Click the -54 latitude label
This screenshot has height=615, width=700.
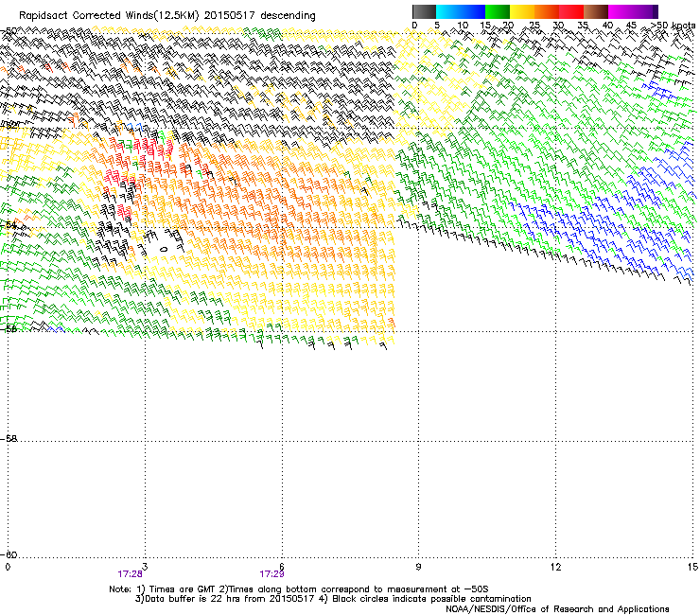(x=9, y=225)
